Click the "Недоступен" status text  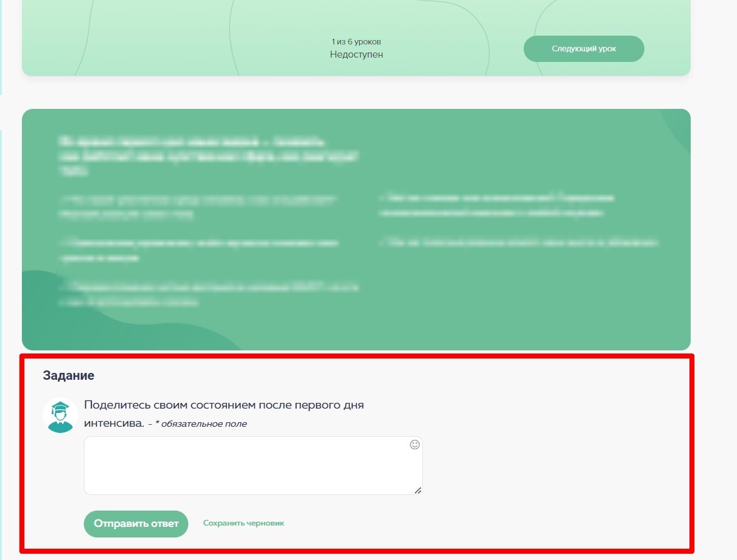point(356,54)
